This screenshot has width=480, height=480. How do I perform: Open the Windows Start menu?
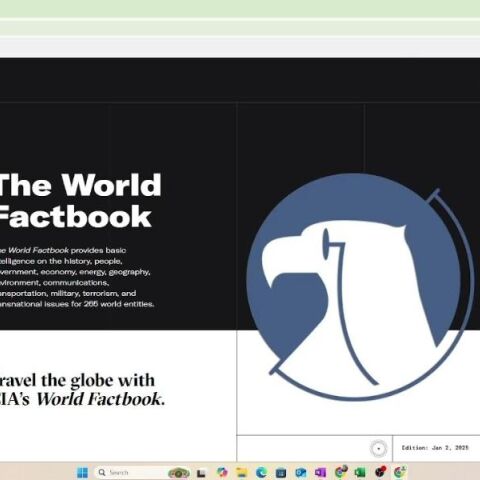click(x=82, y=472)
